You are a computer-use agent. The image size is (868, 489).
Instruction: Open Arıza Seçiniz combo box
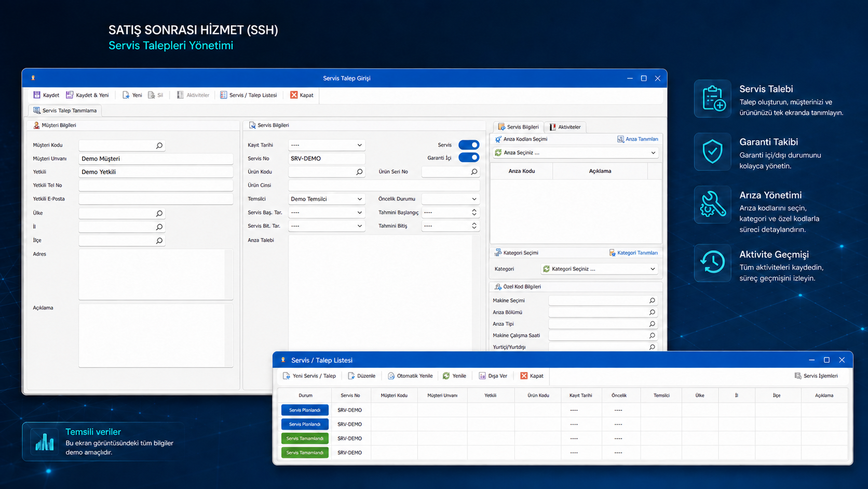(575, 153)
